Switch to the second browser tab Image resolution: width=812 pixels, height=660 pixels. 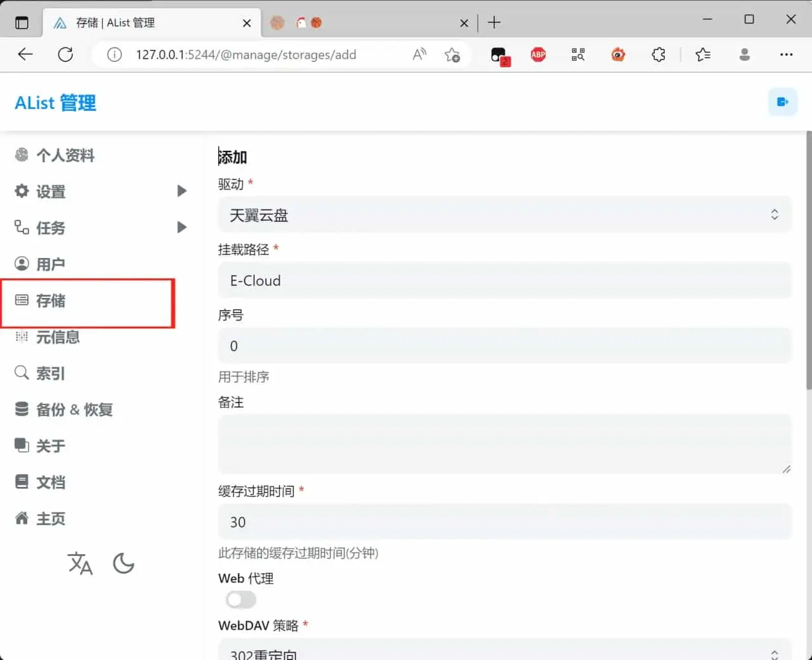tap(368, 23)
